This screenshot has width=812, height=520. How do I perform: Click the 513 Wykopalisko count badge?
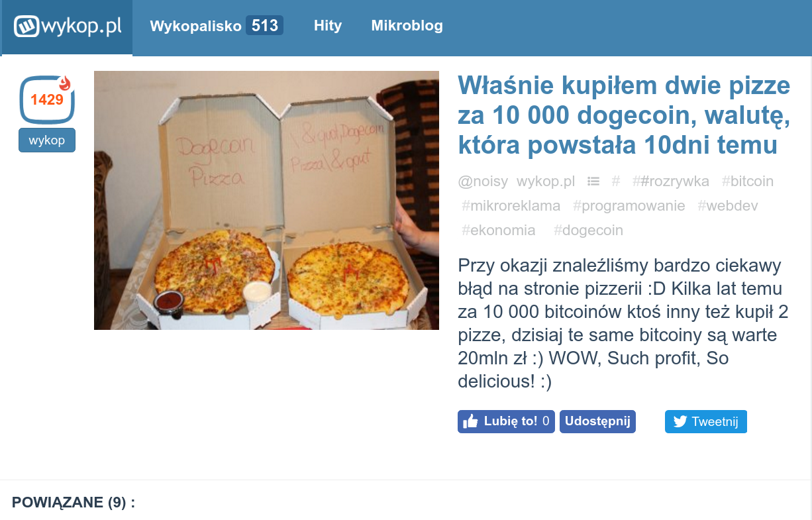pos(264,26)
